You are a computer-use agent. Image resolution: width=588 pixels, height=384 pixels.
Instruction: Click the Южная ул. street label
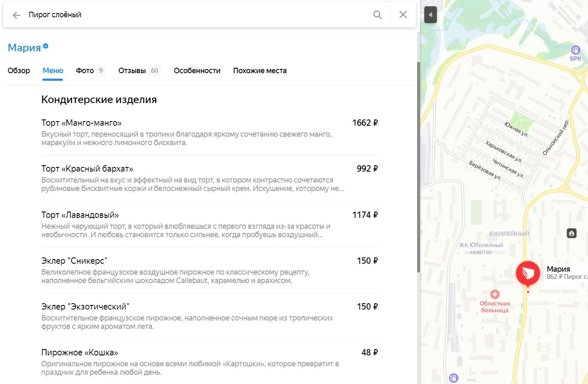coord(516,129)
